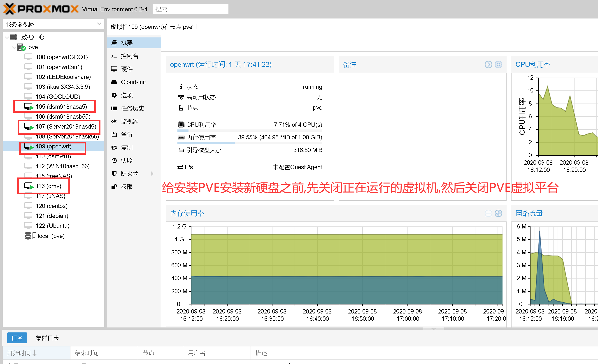Screen dimensions: 598x364
Task: Click the 防火墙 firewall shield icon
Action: (x=114, y=174)
